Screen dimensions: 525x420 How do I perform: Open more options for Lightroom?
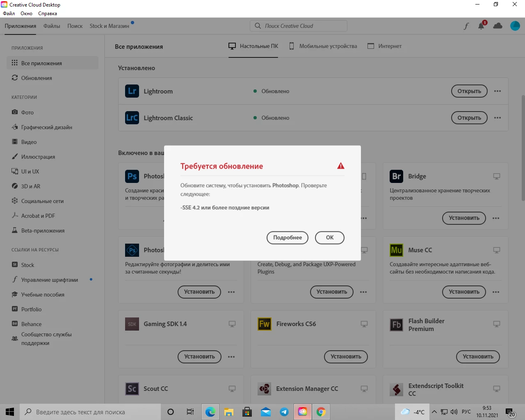pos(498,91)
